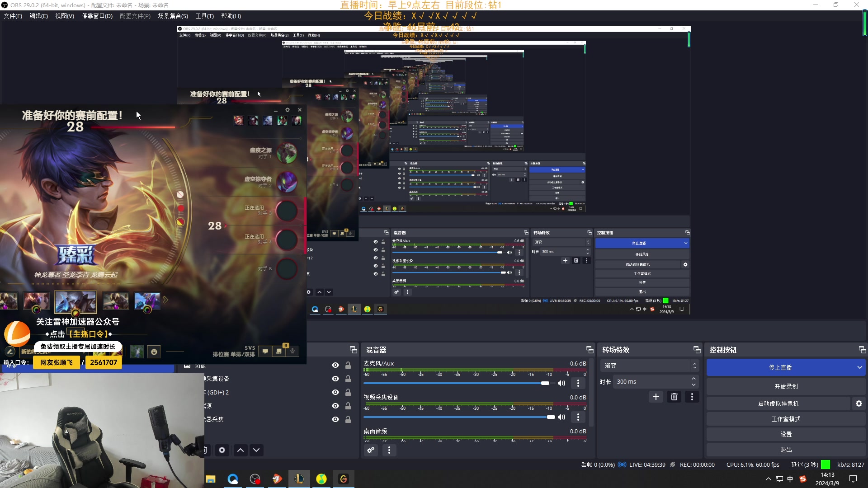The width and height of the screenshot is (868, 488).
Task: Move the selected source up
Action: pos(241,450)
